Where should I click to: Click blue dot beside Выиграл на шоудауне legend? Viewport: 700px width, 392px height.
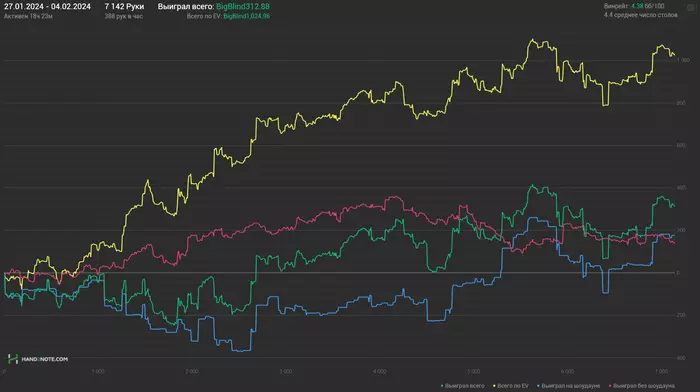(x=538, y=386)
